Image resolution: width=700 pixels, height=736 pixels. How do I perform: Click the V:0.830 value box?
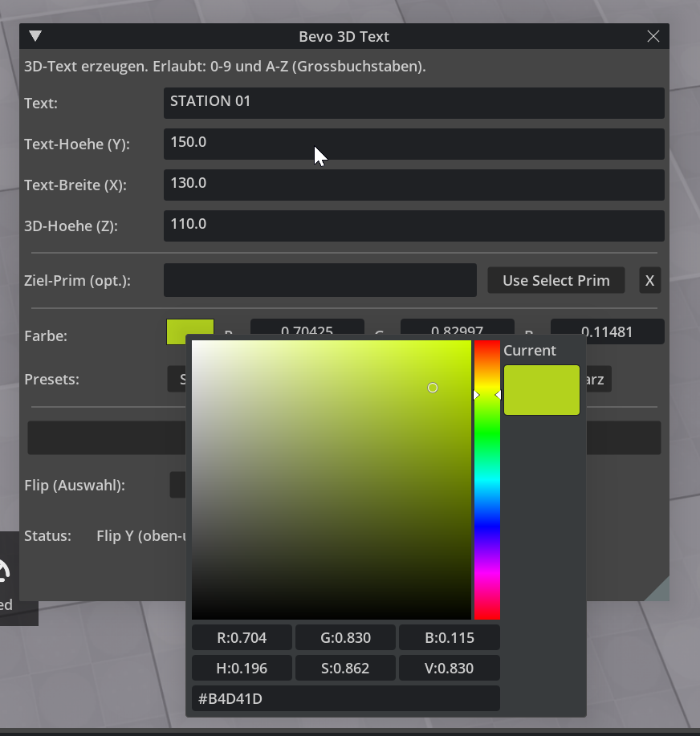(x=450, y=668)
